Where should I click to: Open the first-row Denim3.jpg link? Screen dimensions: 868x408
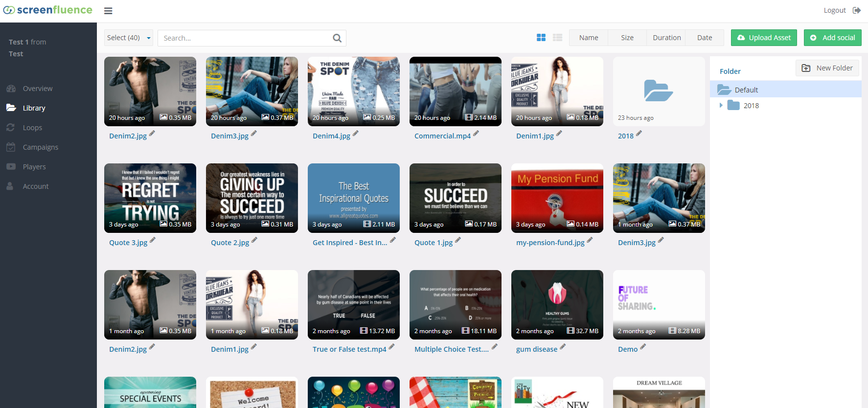pyautogui.click(x=229, y=136)
